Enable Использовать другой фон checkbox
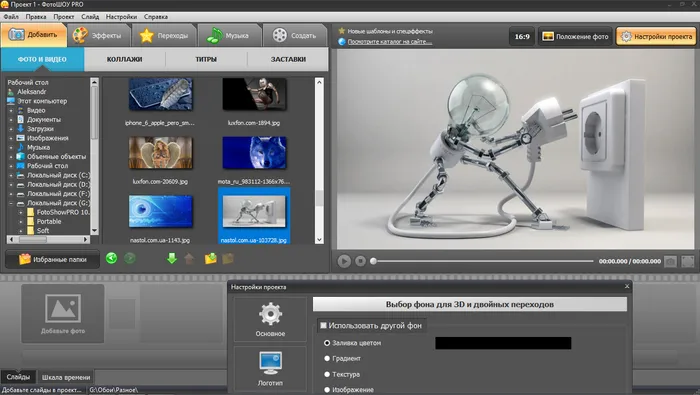Viewport: 700px width, 395px height. coord(323,325)
